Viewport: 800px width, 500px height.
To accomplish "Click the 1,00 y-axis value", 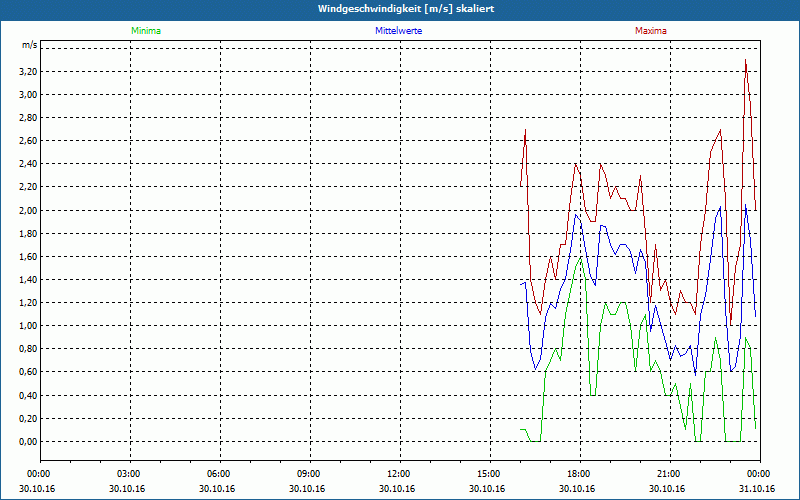I will 28,326.
